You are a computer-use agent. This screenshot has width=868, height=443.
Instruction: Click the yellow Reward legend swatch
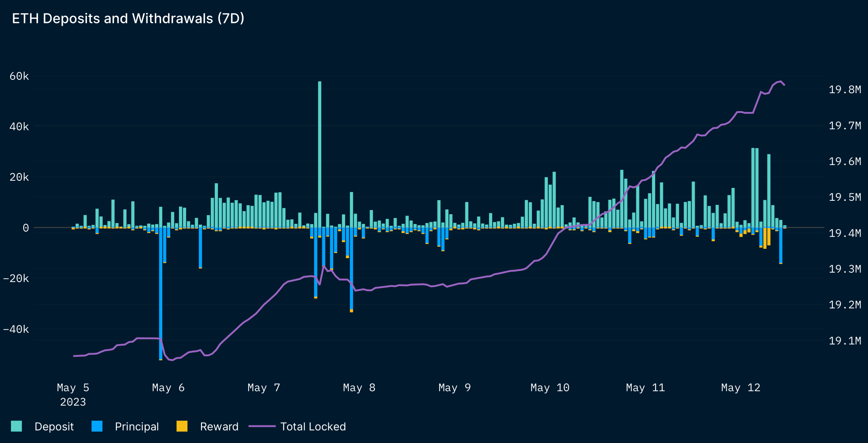pyautogui.click(x=182, y=426)
